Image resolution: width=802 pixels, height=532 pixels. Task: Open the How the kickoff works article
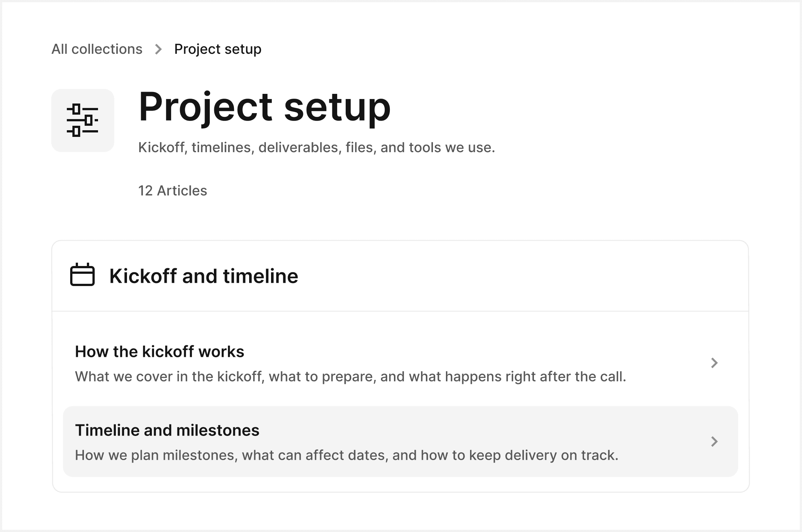pyautogui.click(x=160, y=351)
